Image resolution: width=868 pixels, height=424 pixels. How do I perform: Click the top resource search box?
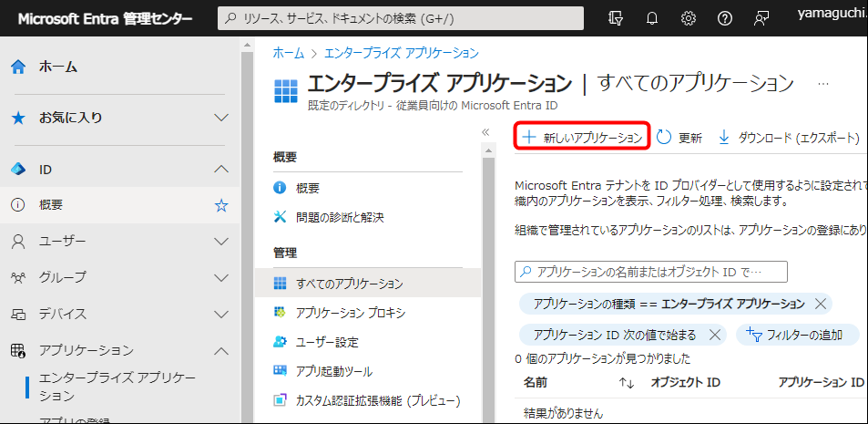(x=401, y=18)
